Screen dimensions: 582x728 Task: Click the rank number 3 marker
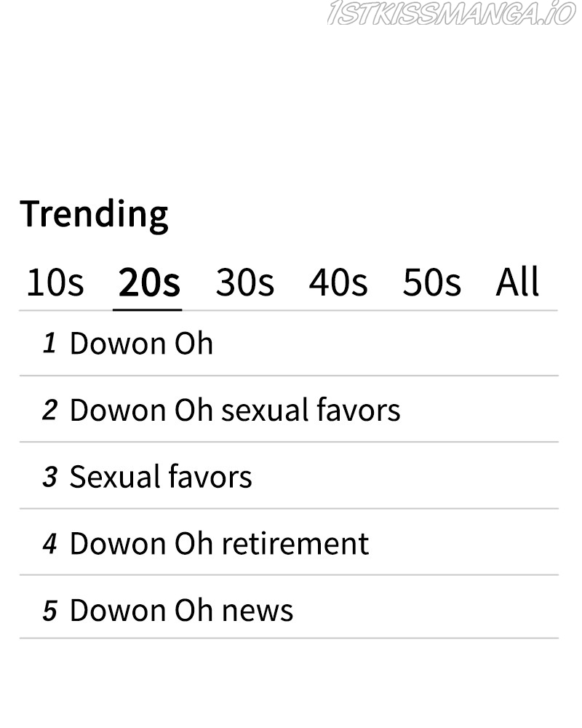coord(49,478)
